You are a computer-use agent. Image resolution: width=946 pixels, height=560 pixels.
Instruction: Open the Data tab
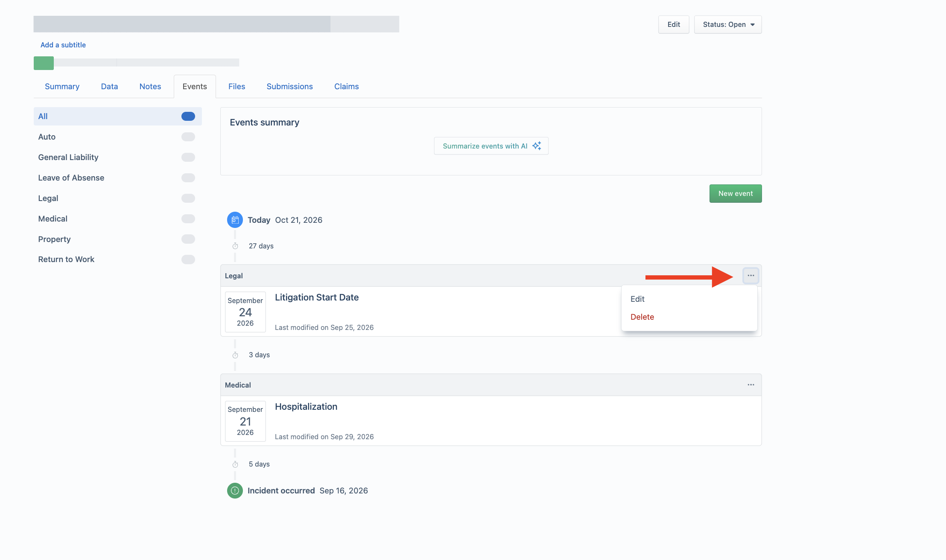109,87
